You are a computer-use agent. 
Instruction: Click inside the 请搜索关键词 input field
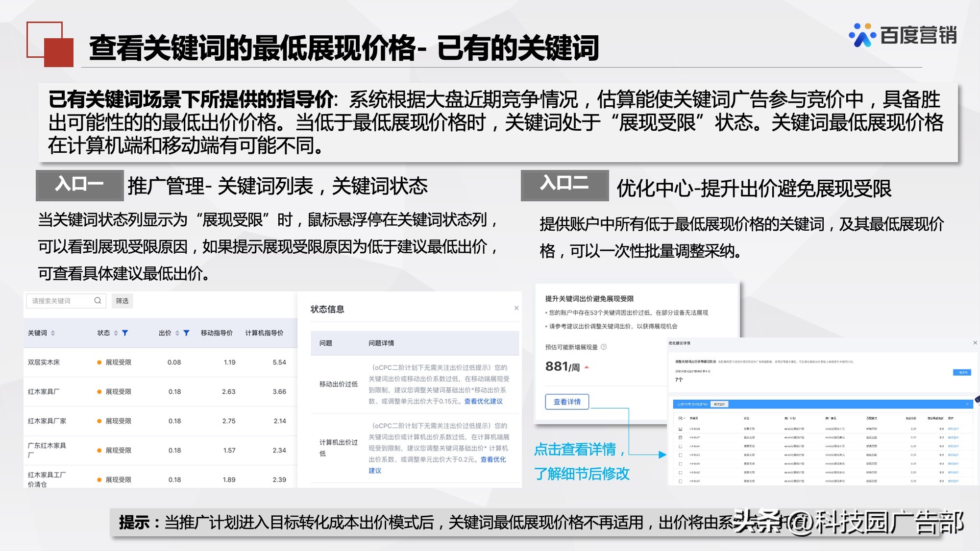pos(54,300)
